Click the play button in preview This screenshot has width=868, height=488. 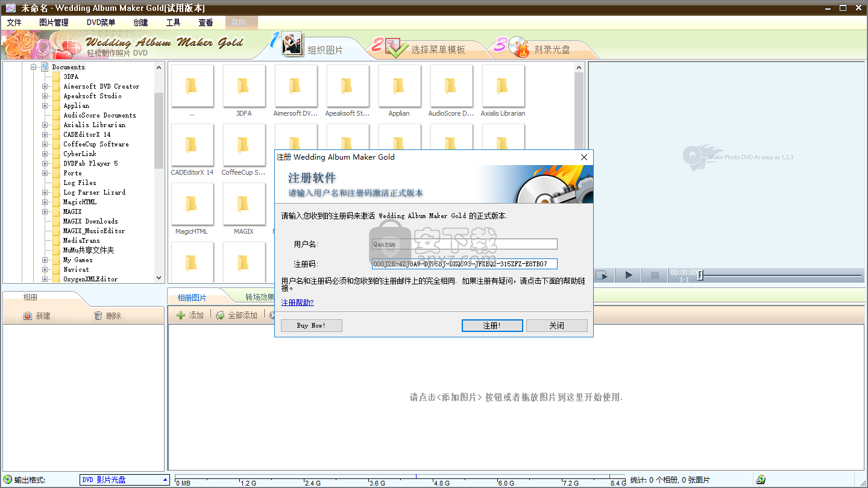point(629,275)
